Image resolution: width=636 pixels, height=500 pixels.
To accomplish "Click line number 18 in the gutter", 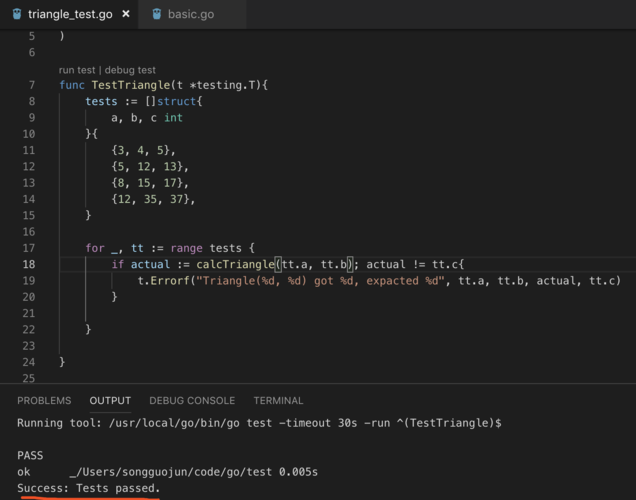I will 28,264.
